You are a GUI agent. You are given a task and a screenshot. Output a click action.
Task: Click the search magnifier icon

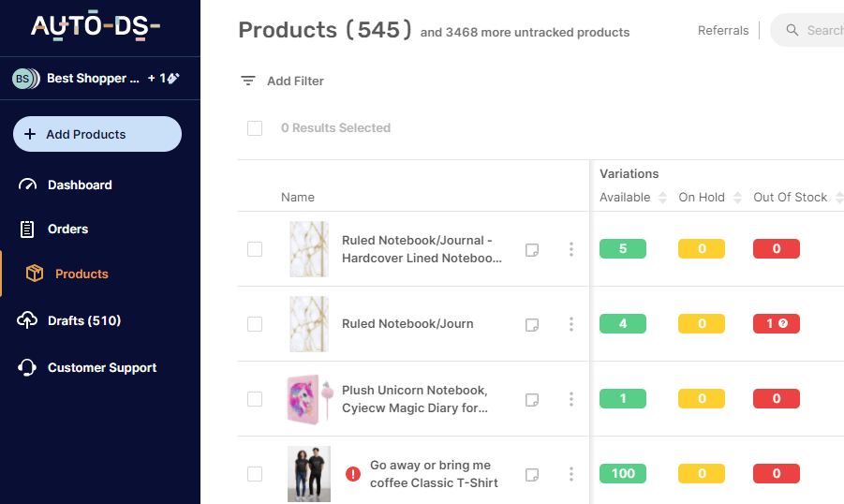pos(792,30)
